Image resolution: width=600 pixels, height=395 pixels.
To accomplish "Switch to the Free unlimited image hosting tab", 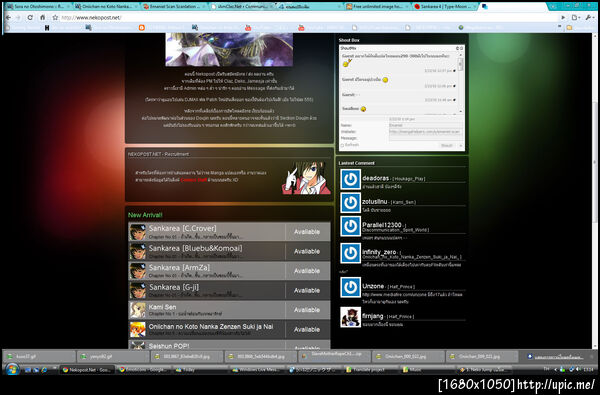I will (x=377, y=7).
